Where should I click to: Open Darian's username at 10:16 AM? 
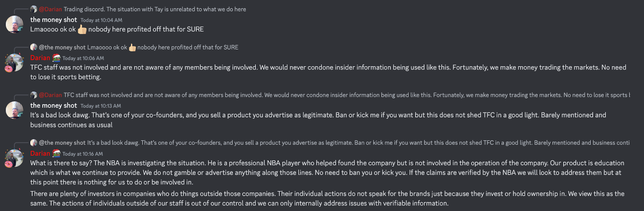40,153
